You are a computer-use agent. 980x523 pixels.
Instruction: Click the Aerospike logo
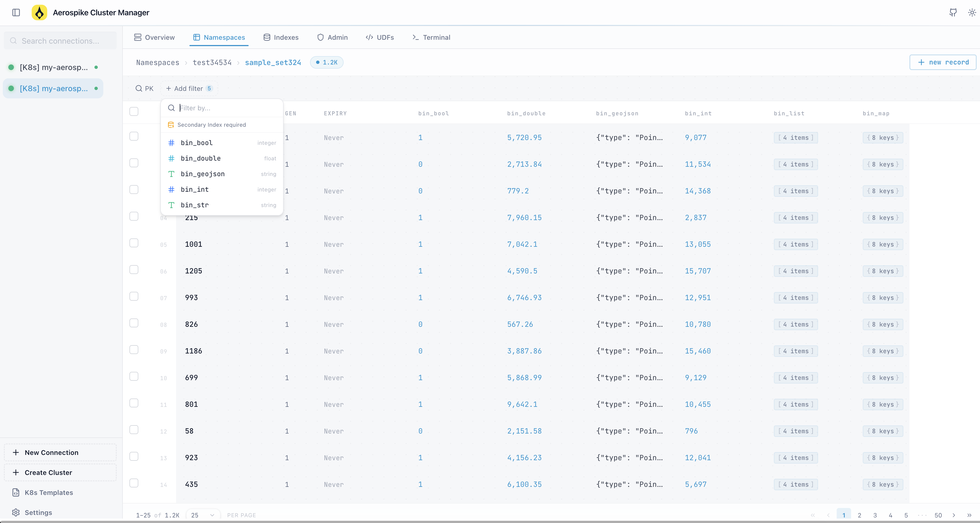coord(39,12)
